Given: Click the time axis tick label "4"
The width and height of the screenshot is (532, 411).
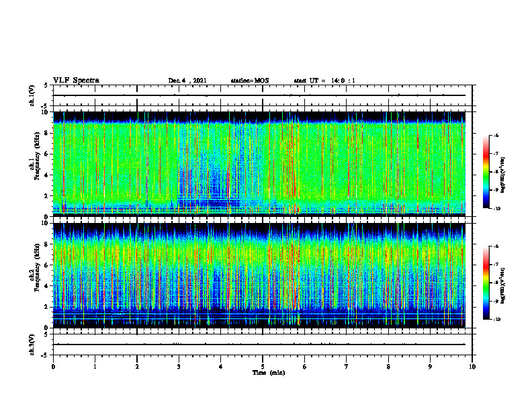Looking at the screenshot, I should pos(221,367).
